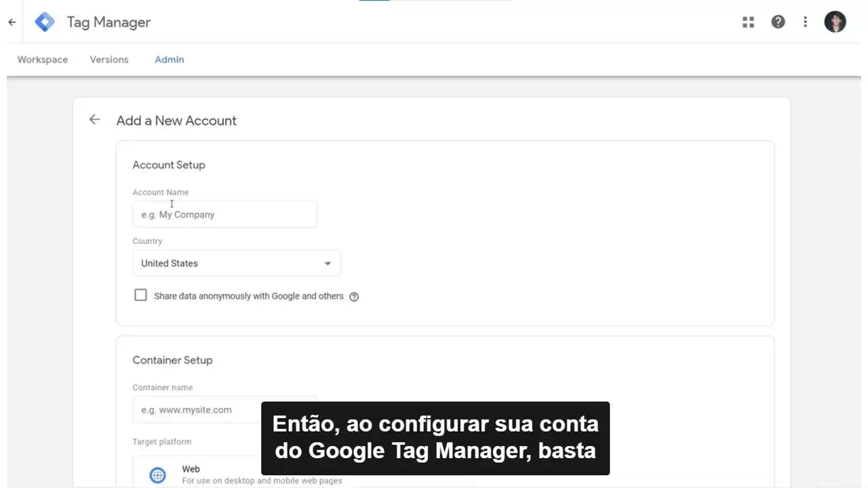Switch to the Workspace tab

(x=43, y=60)
